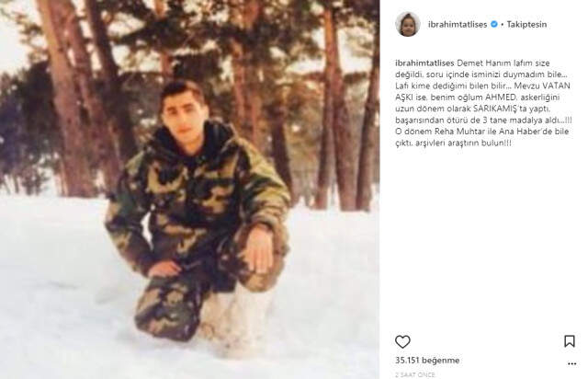Click the words VATAN in caption
Image resolution: width=588 pixels, height=379 pixels.
click(x=555, y=86)
